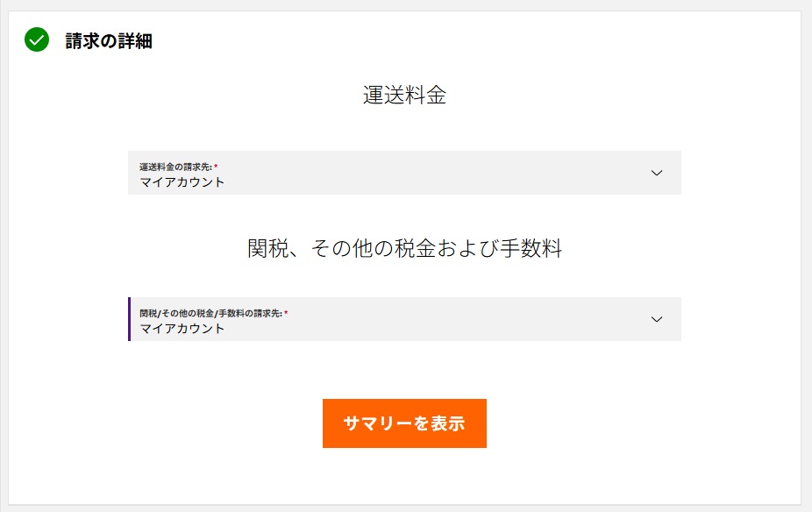Image resolution: width=812 pixels, height=512 pixels.
Task: Click the white tick inside the green circle
Action: click(x=37, y=39)
